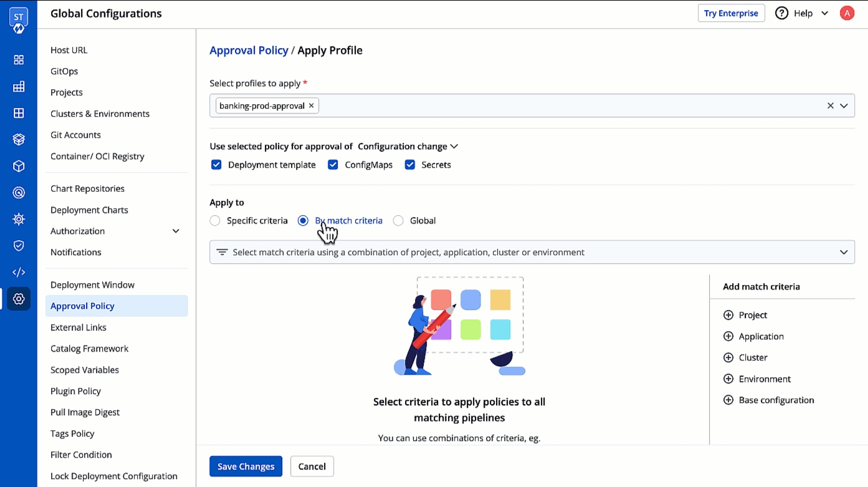The width and height of the screenshot is (868, 487).
Task: Click the plus icon for Base configuration
Action: [728, 400]
